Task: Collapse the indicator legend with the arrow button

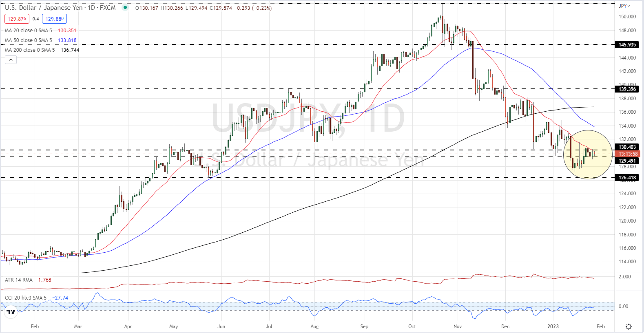Action: (11, 60)
